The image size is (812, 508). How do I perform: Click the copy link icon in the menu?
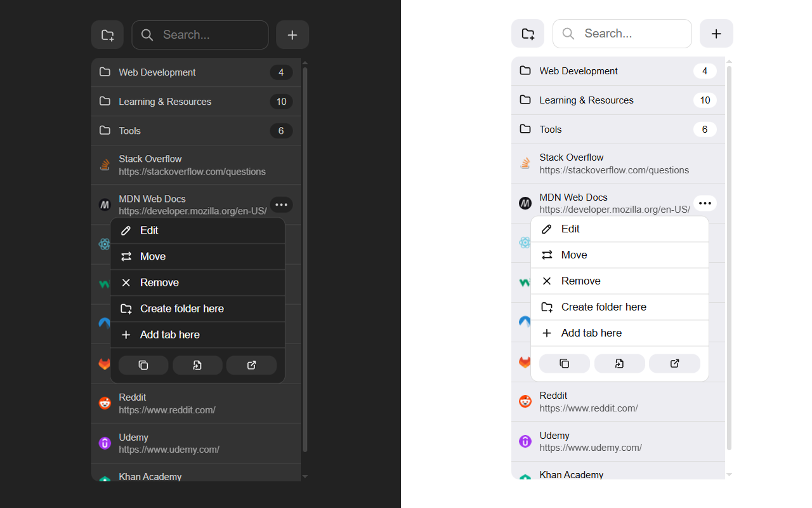[143, 365]
